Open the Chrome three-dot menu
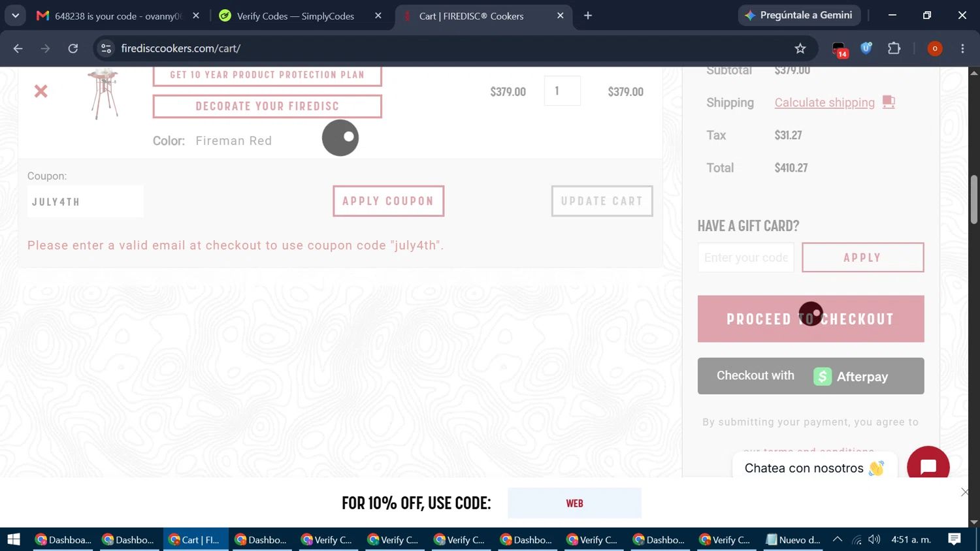This screenshot has width=980, height=551. coord(962,48)
